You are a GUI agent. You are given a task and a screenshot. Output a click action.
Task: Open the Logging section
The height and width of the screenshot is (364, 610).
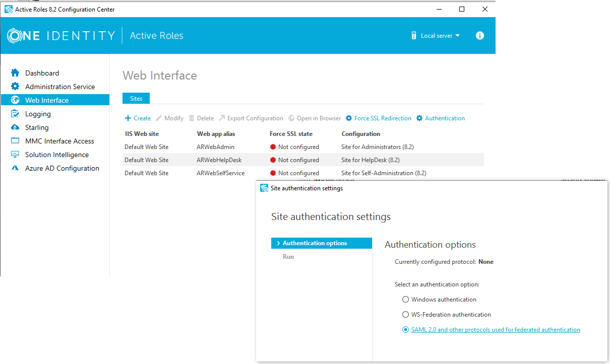(x=38, y=114)
